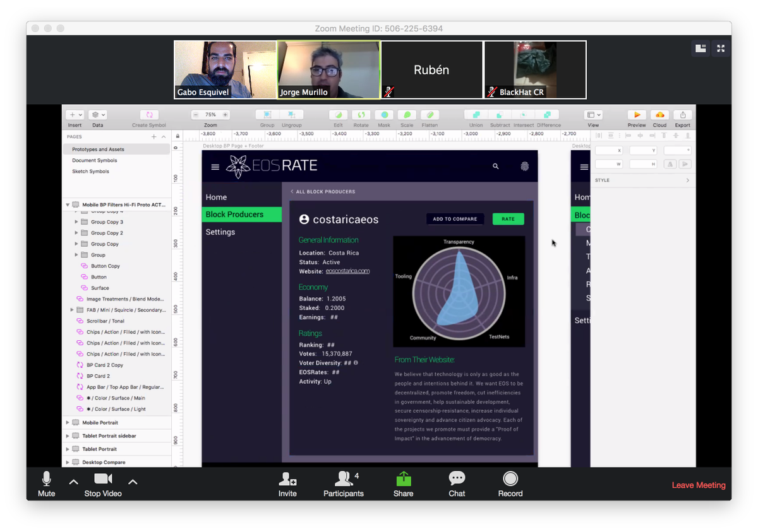Click the EOS Rate hamburger menu icon
This screenshot has width=758, height=532.
(215, 167)
